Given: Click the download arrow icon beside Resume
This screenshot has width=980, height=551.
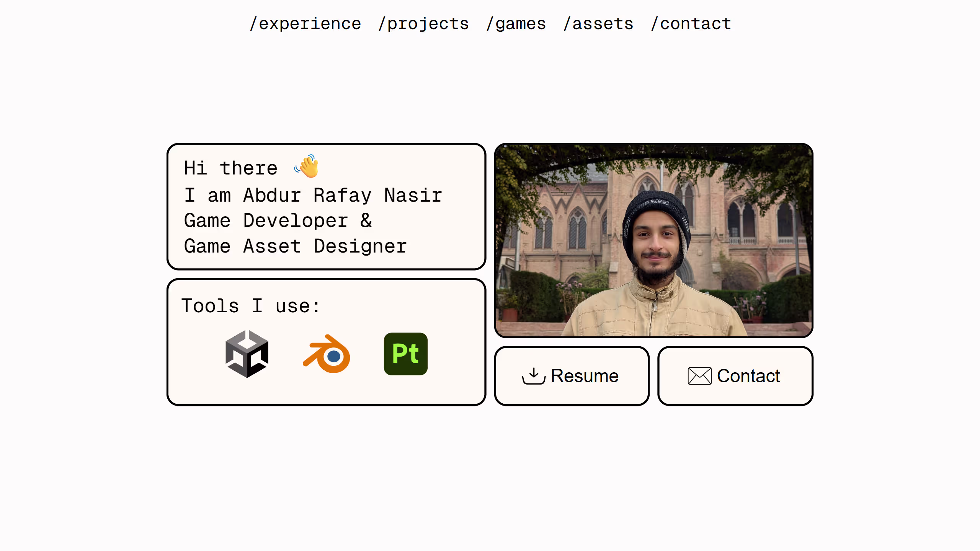Looking at the screenshot, I should point(534,376).
